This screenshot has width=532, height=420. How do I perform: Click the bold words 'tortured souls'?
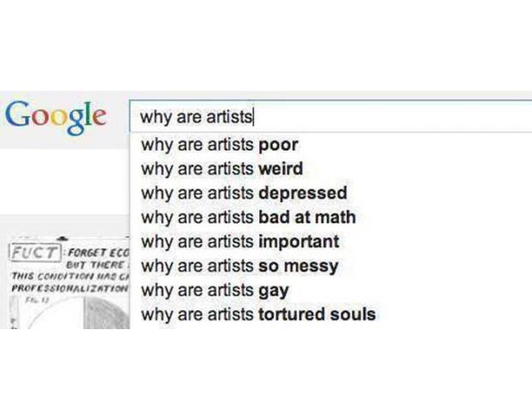[317, 315]
